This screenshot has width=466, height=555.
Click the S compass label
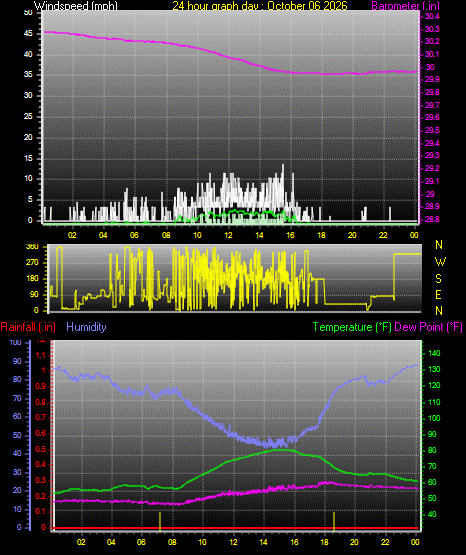coord(438,279)
